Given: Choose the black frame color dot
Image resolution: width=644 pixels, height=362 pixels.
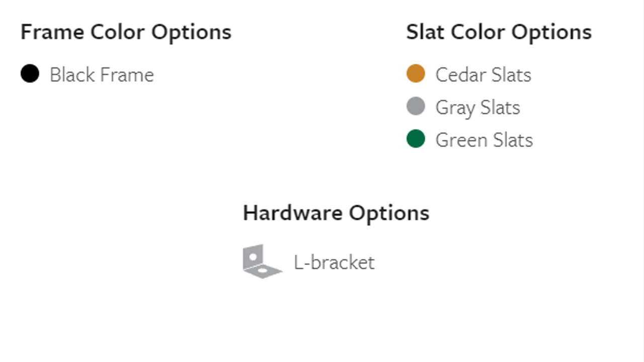Looking at the screenshot, I should tap(30, 73).
